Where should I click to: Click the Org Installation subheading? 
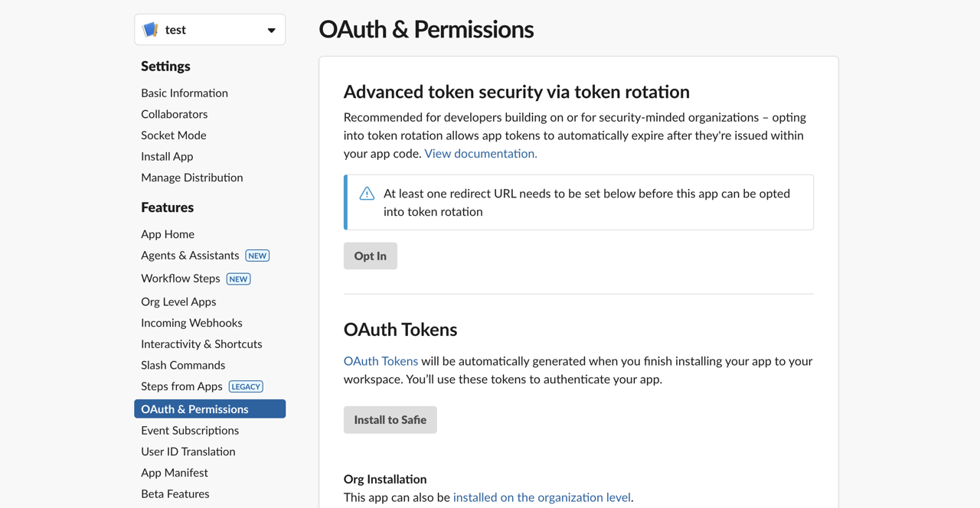[x=385, y=480]
